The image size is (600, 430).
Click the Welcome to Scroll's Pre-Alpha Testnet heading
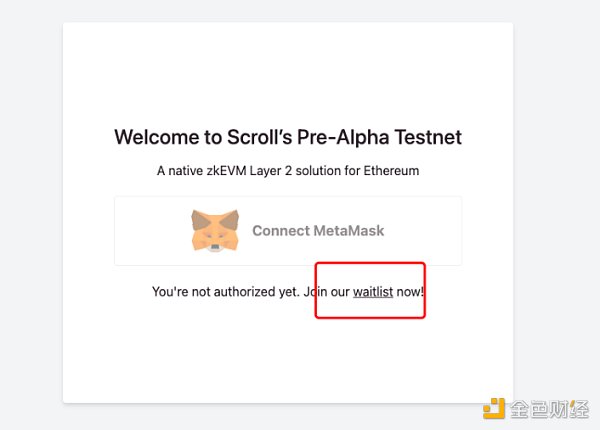[288, 137]
